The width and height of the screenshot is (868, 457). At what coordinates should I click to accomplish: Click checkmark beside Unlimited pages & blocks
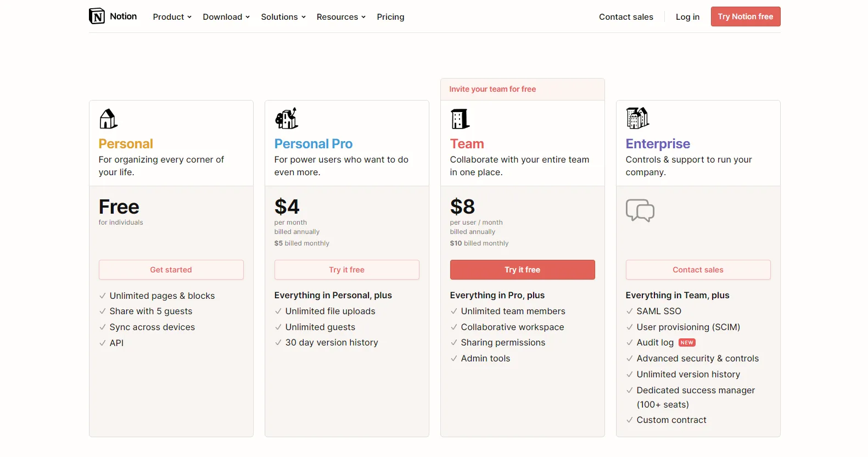pos(103,296)
